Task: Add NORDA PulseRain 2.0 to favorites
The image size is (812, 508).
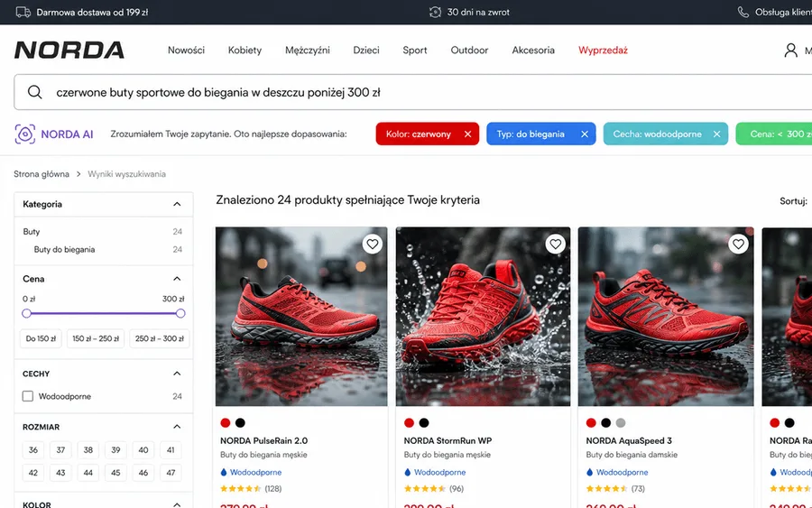Action: (x=373, y=244)
